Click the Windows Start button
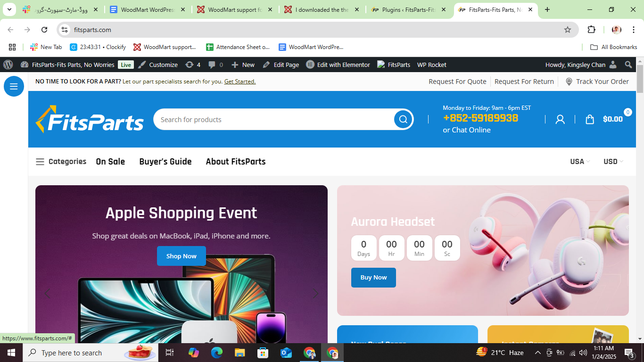The width and height of the screenshot is (644, 362). coord(11,353)
